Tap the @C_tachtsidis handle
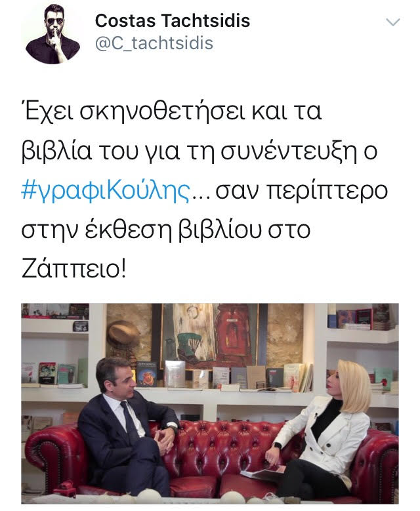The width and height of the screenshot is (420, 511). (x=154, y=43)
